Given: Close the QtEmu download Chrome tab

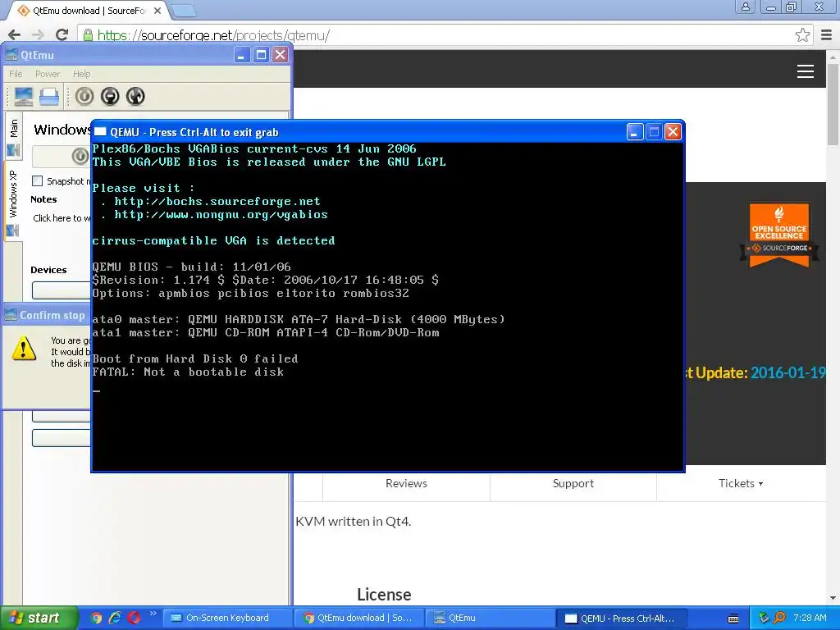Looking at the screenshot, I should [157, 11].
